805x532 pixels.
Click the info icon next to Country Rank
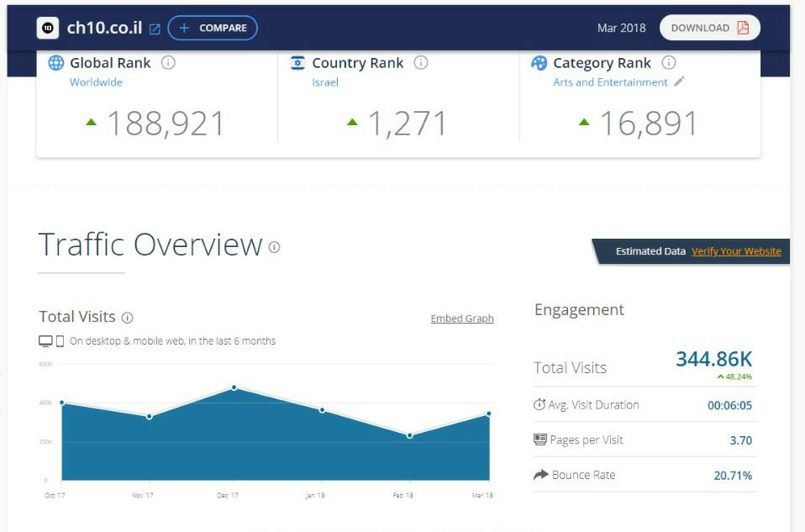[x=421, y=63]
